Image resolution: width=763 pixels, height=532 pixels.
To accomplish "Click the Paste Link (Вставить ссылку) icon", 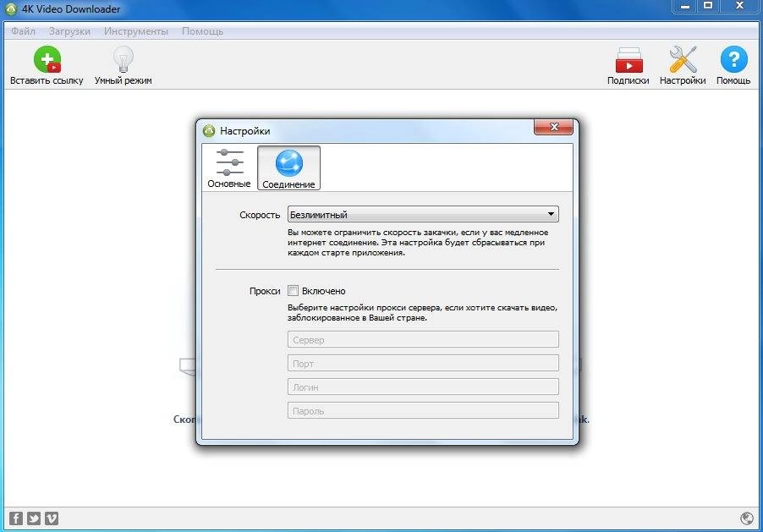I will point(47,59).
